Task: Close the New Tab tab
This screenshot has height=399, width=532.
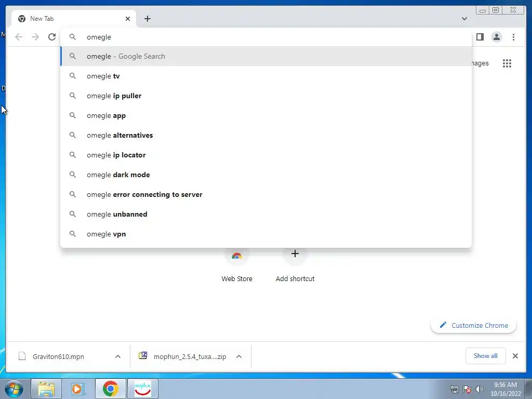Action: [128, 19]
